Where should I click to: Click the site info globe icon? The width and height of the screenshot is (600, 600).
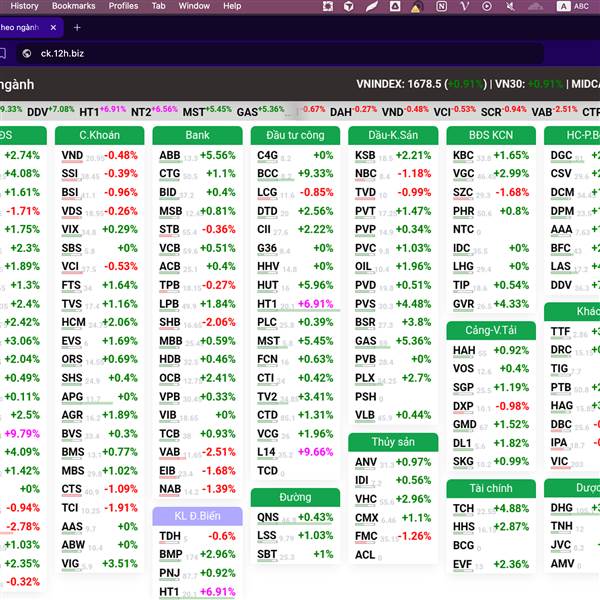click(x=27, y=54)
